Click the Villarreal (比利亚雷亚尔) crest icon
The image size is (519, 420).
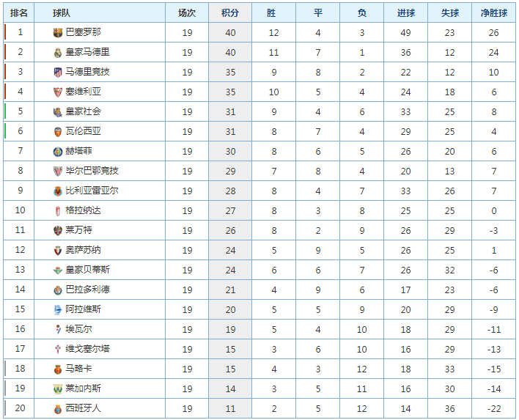coord(58,191)
